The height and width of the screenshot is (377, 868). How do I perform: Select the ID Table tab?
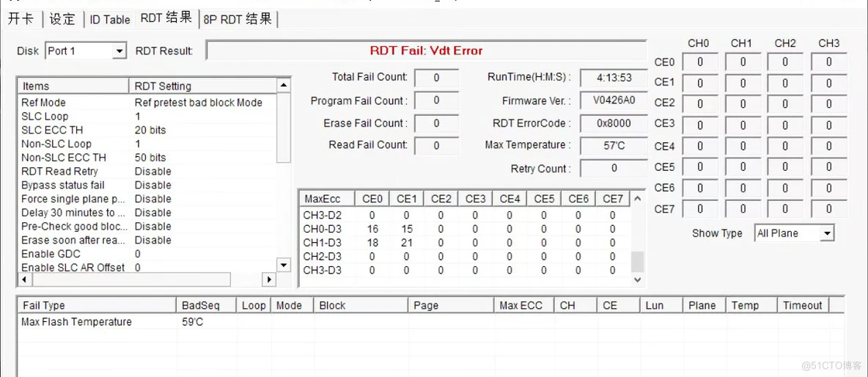110,19
